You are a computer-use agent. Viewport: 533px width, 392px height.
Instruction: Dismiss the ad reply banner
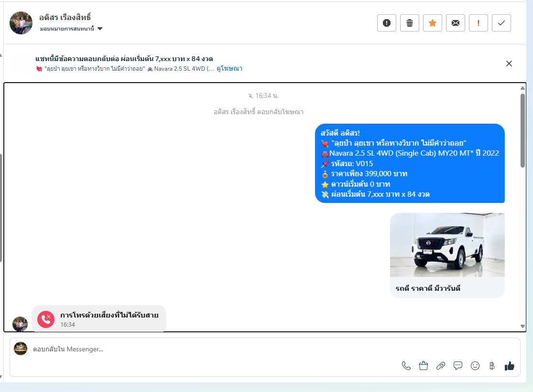pos(509,64)
